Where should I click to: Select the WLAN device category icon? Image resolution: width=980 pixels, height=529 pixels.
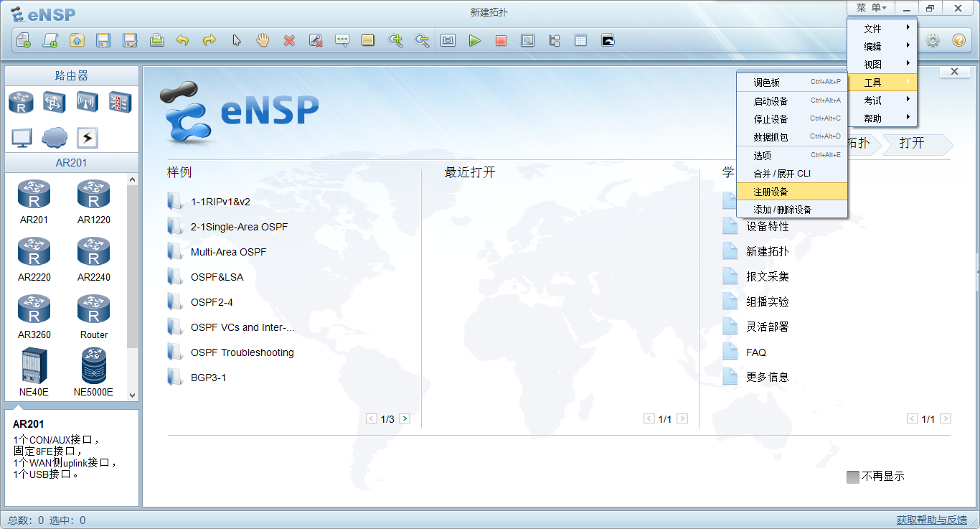[x=87, y=102]
